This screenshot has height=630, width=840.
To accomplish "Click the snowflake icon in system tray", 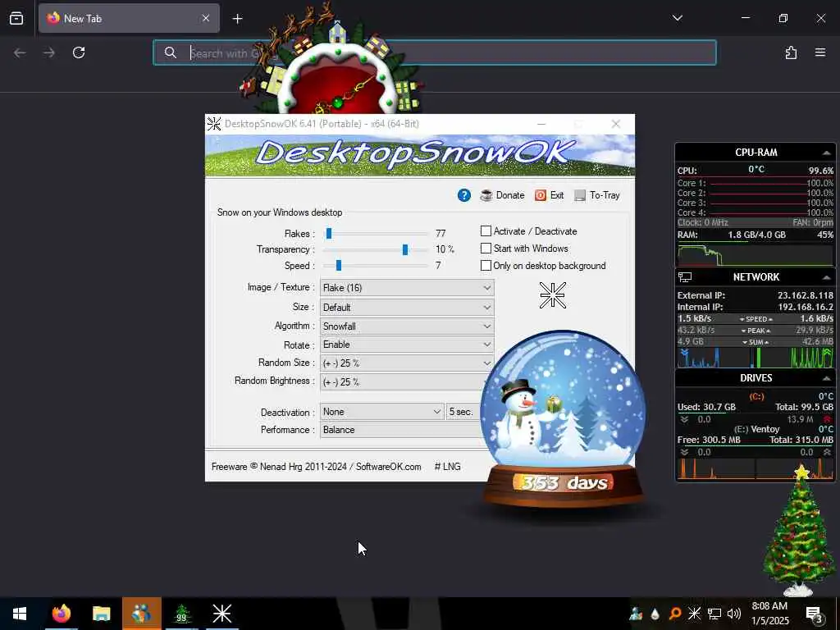I will [x=694, y=614].
